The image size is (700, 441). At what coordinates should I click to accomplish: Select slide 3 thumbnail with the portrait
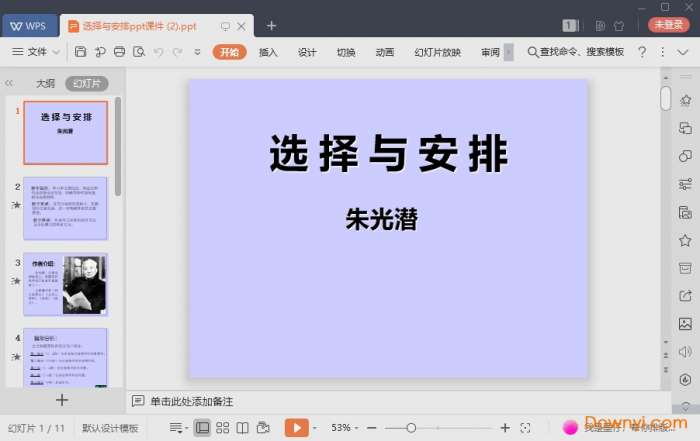[x=66, y=284]
